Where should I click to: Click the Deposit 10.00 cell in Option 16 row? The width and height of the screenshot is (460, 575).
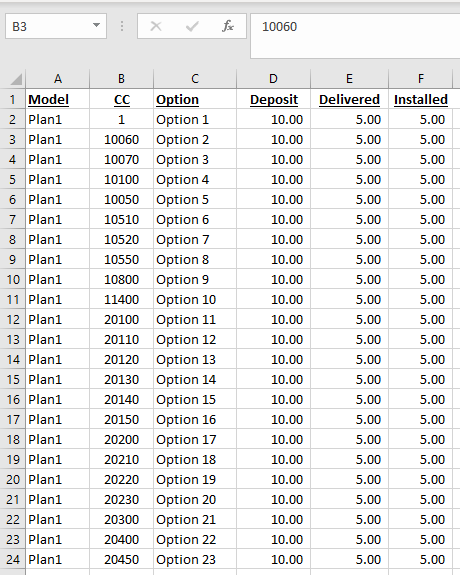click(x=273, y=419)
